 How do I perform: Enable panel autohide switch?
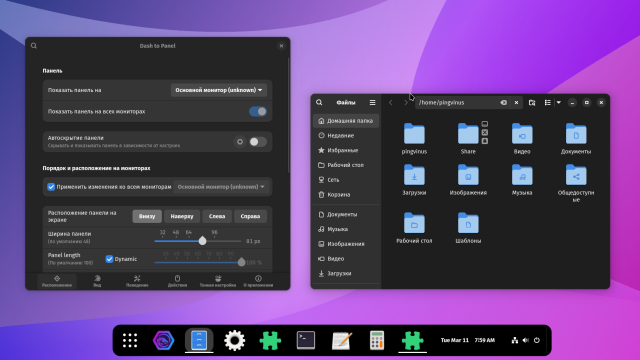(258, 142)
